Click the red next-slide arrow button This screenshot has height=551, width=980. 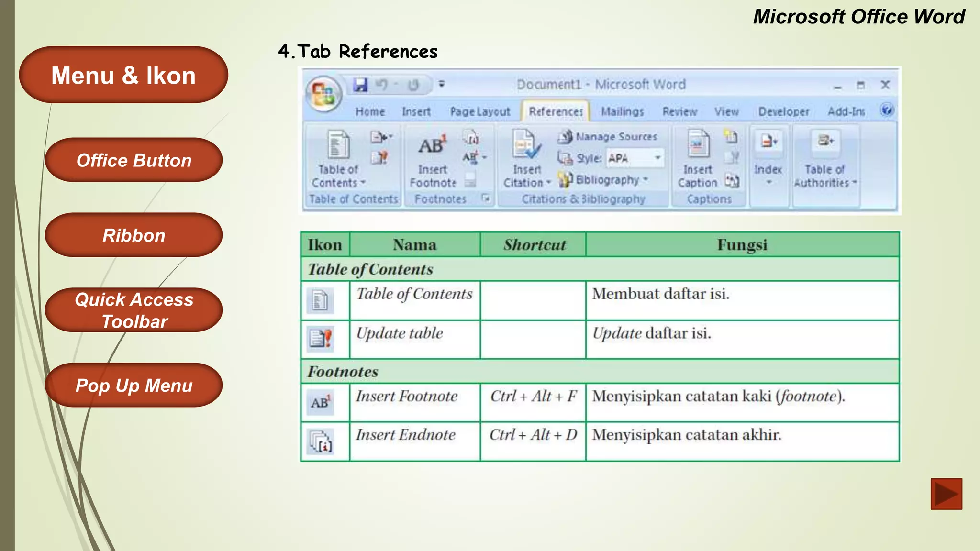[x=946, y=494]
